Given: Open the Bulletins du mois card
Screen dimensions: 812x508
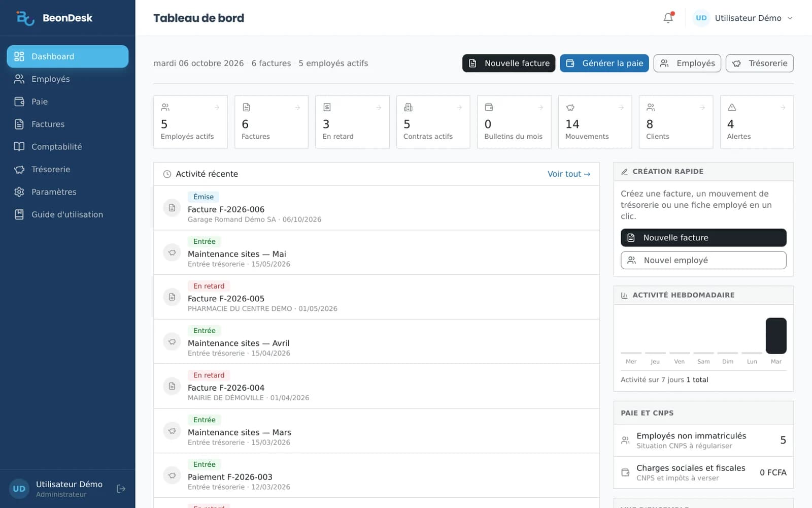Looking at the screenshot, I should pyautogui.click(x=514, y=122).
